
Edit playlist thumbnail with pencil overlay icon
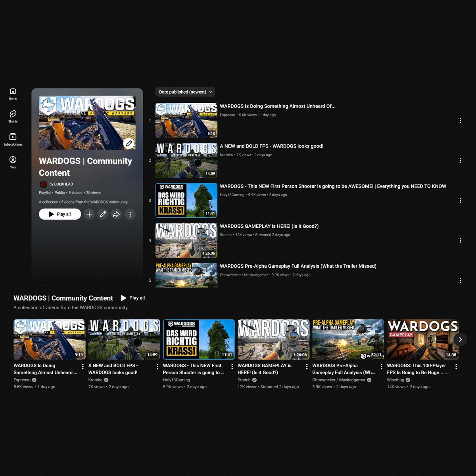click(129, 144)
